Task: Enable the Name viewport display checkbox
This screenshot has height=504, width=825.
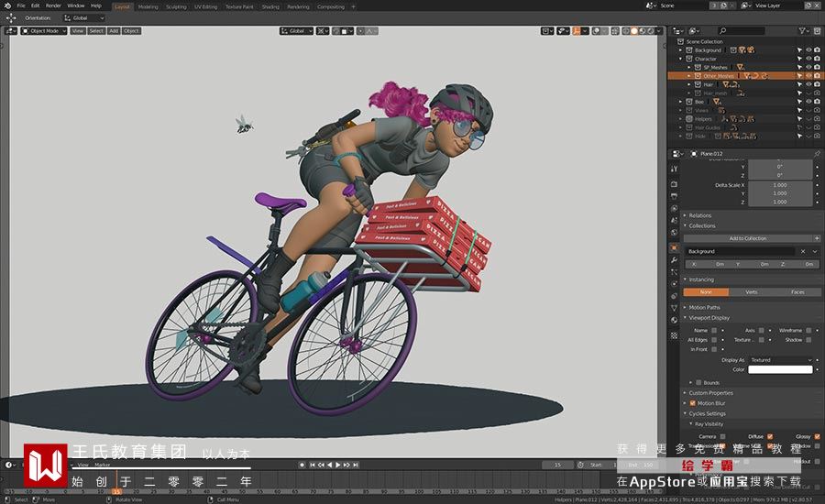Action: 714,331
